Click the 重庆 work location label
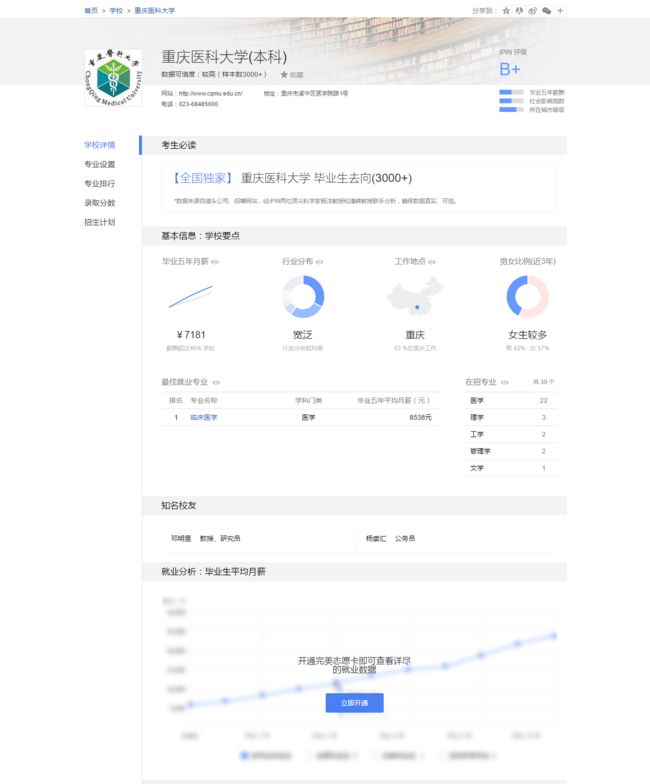The width and height of the screenshot is (650, 784). pyautogui.click(x=415, y=334)
